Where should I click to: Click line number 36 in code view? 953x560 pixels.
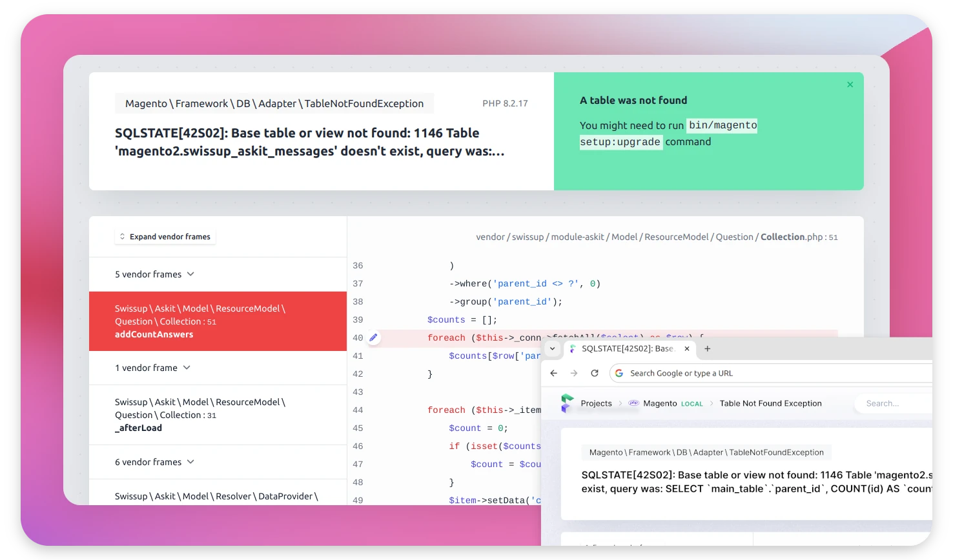click(358, 266)
